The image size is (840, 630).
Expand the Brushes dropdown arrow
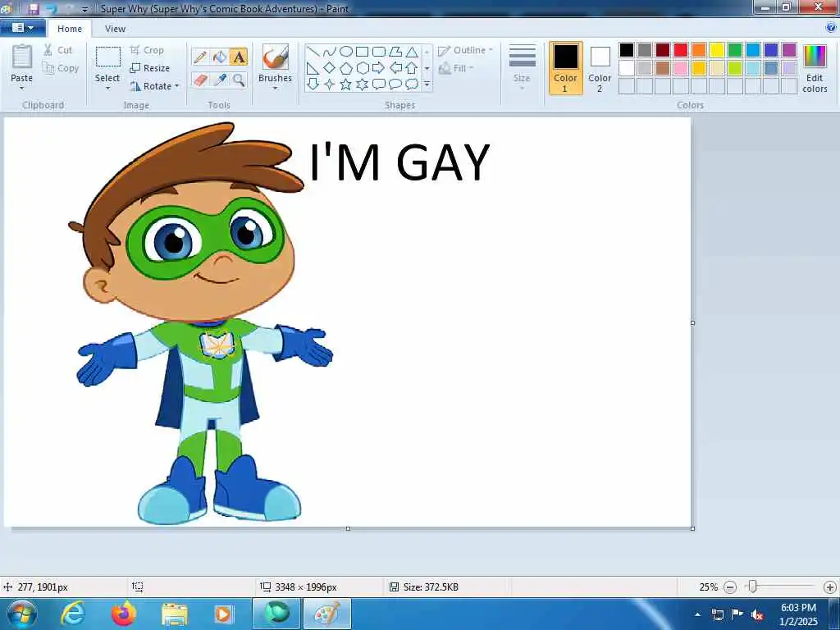click(275, 89)
